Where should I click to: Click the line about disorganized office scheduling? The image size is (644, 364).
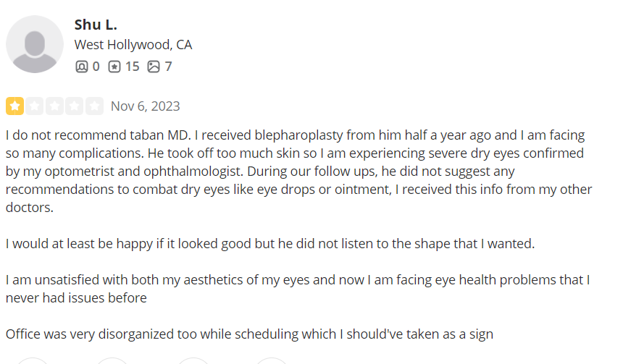point(249,334)
